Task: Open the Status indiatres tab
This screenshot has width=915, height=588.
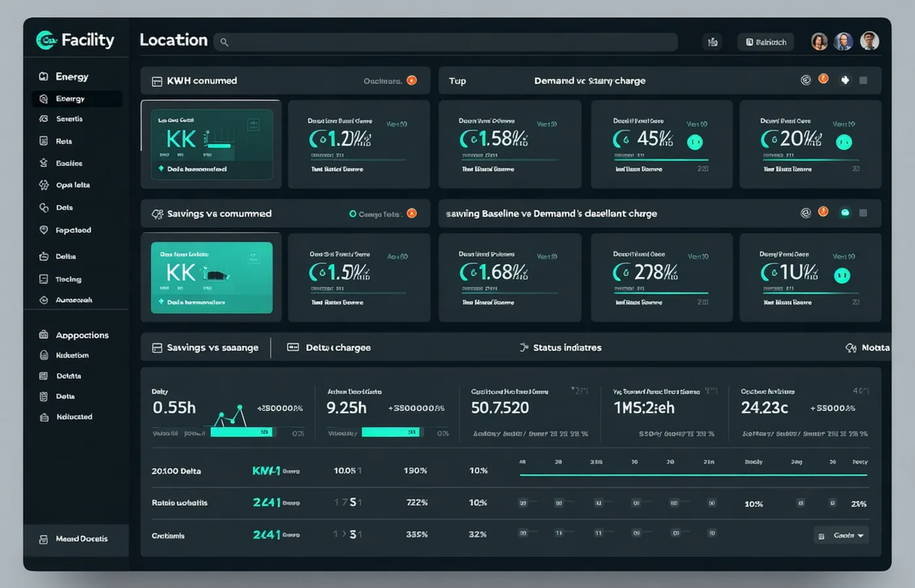Action: pyautogui.click(x=560, y=348)
